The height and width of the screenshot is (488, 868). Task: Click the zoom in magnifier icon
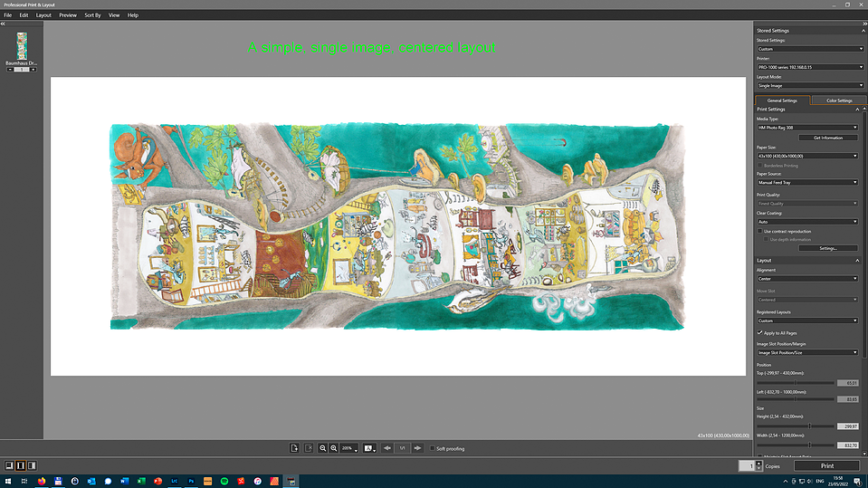coord(334,448)
